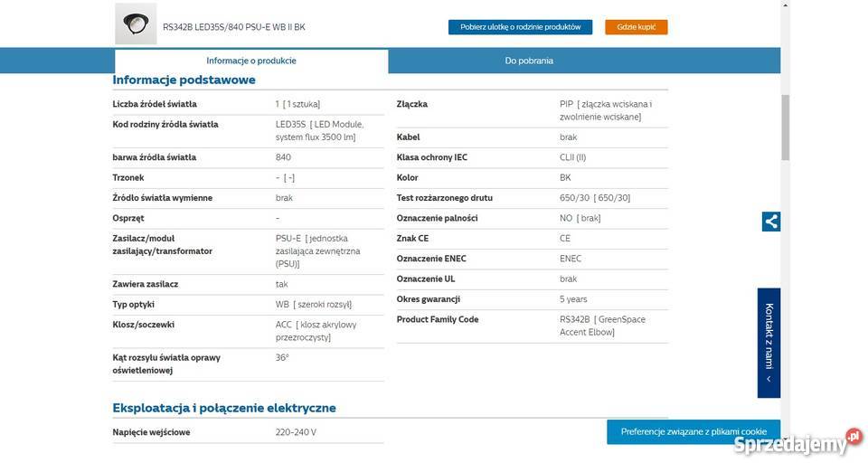868x463 pixels.
Task: Select the 'ENEC' value
Action: pos(571,259)
